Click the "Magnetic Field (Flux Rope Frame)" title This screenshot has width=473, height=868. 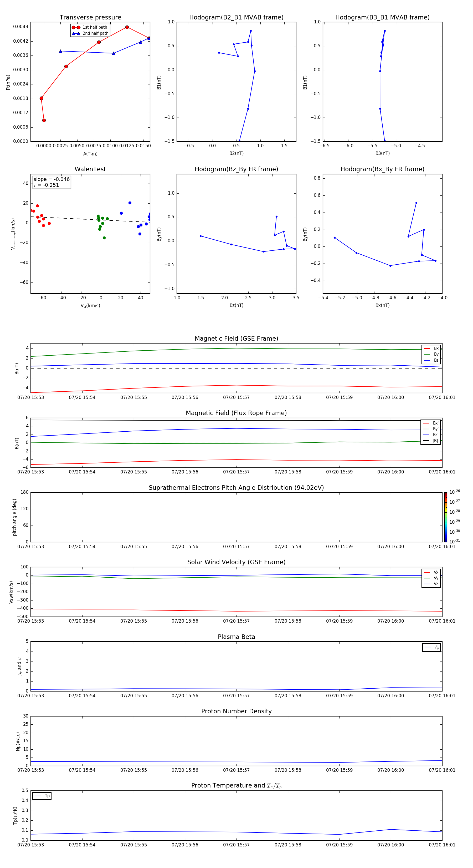pyautogui.click(x=236, y=413)
